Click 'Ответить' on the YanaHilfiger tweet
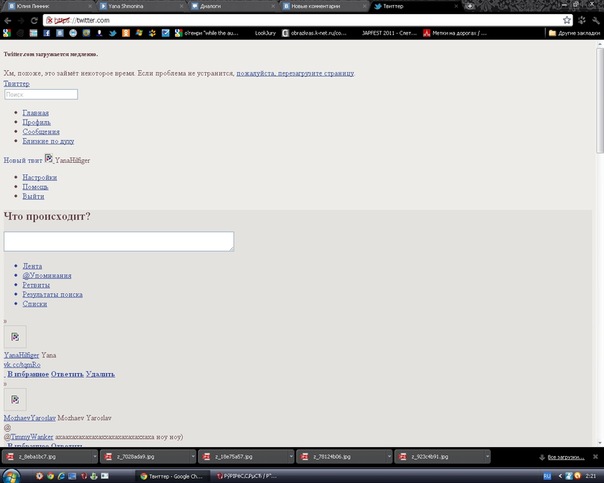This screenshot has height=483, width=604. coord(67,374)
